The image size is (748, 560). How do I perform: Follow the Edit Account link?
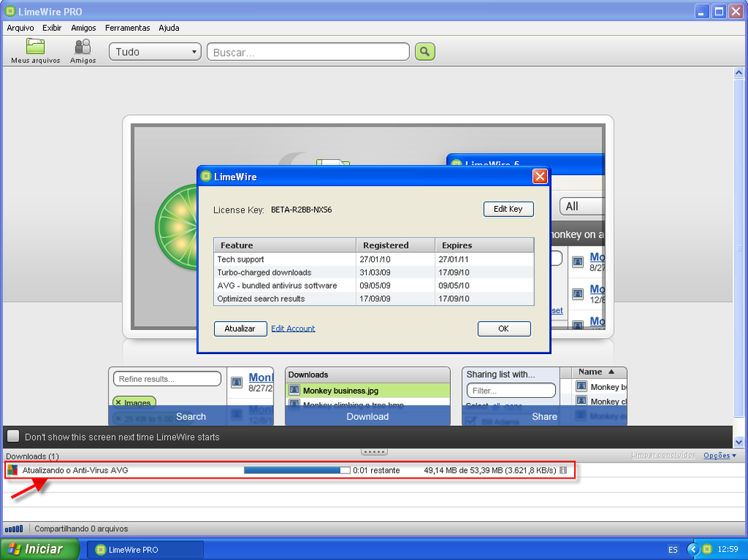point(293,328)
